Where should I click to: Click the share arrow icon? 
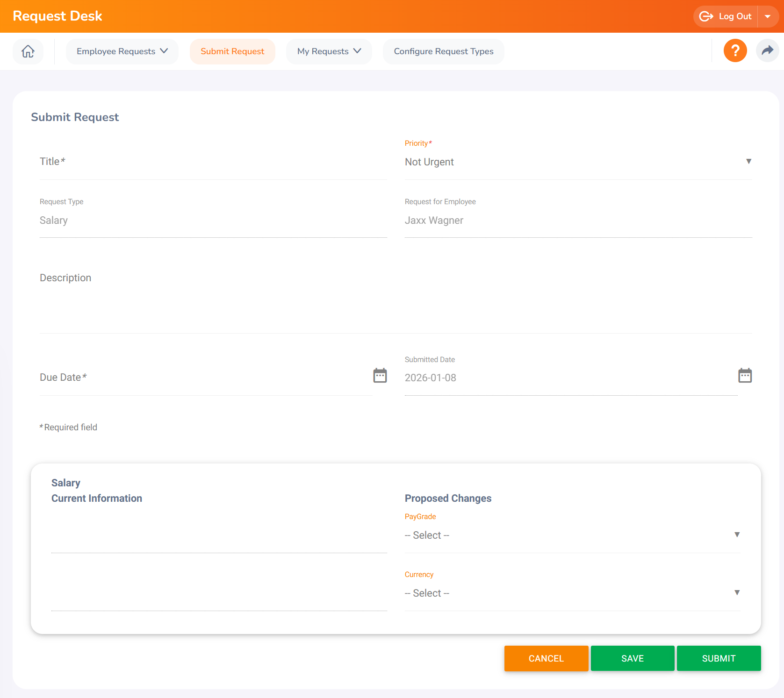pyautogui.click(x=767, y=50)
